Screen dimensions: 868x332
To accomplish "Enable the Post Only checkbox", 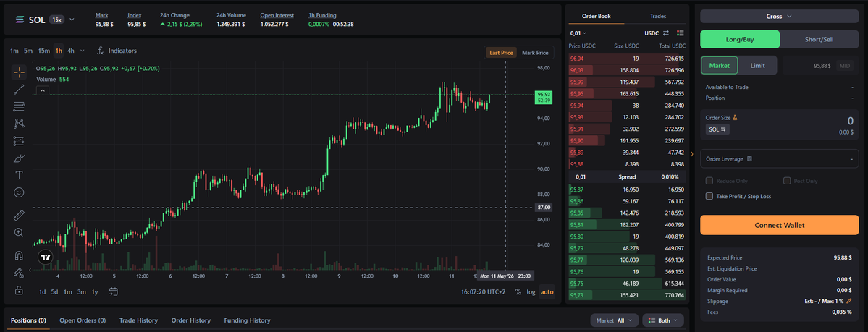I will tap(787, 181).
